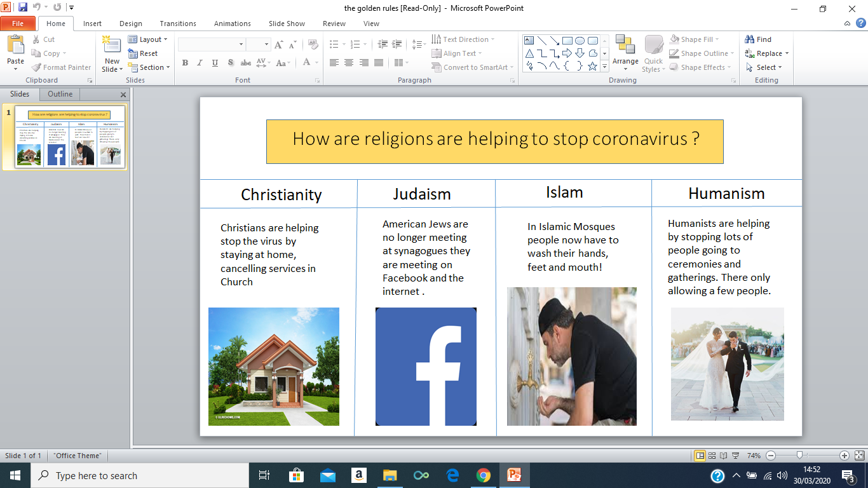Click the Replace button
The image size is (868, 488).
[767, 53]
